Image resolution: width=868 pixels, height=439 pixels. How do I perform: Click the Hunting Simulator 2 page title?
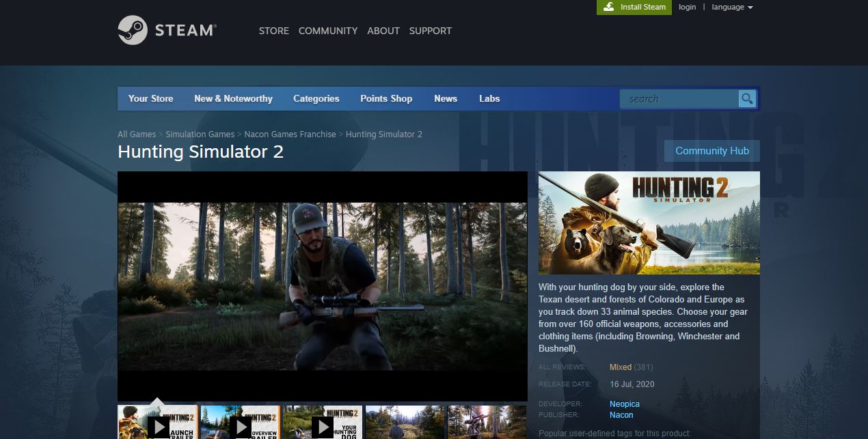pos(200,152)
